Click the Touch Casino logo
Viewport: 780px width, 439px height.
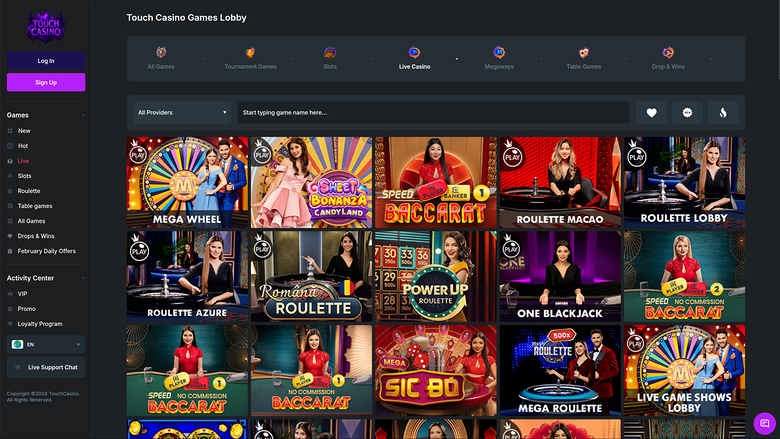point(46,27)
